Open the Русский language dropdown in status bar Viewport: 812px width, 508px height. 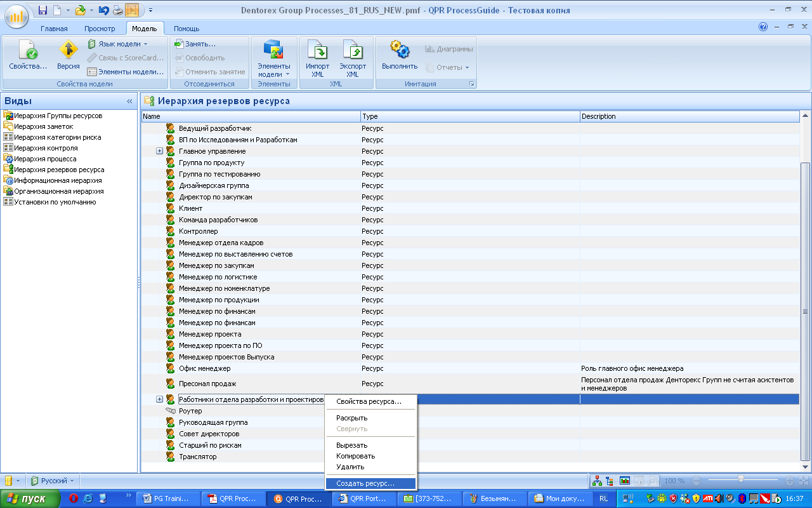tap(53, 481)
